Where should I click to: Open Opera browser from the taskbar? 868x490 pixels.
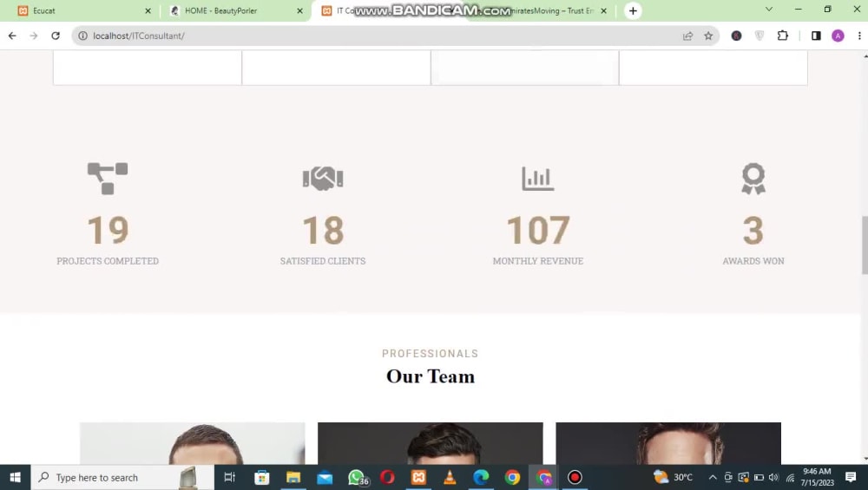click(387, 477)
